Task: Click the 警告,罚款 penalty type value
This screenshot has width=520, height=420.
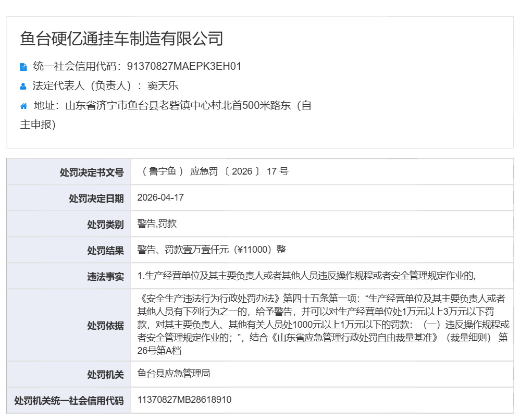Action: pyautogui.click(x=157, y=224)
